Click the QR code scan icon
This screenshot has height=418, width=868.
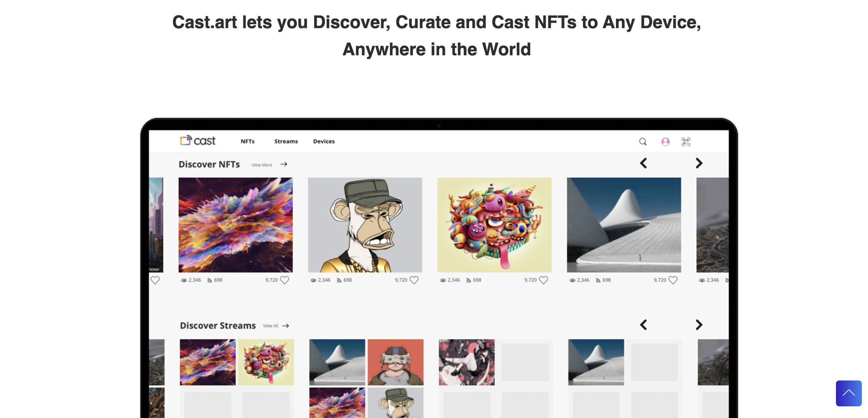click(686, 142)
